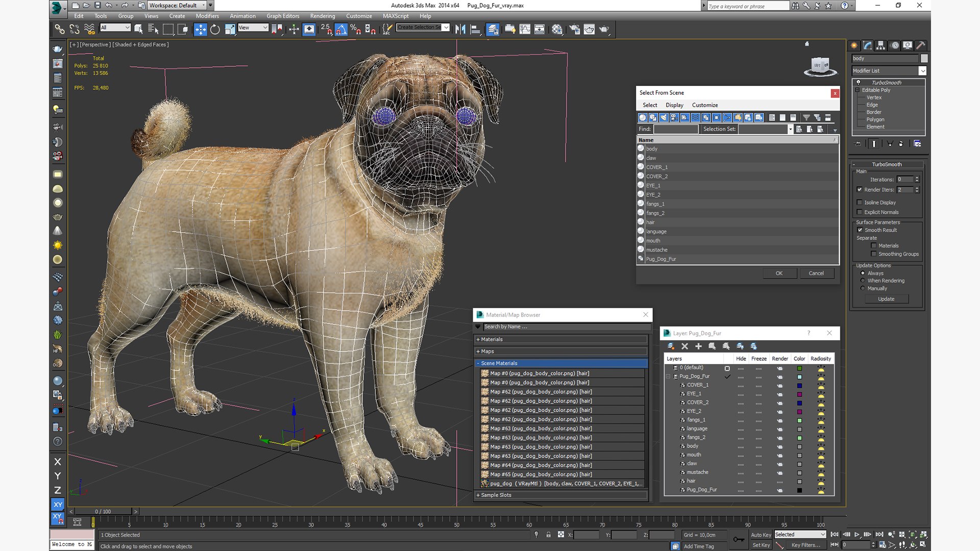
Task: Toggle the Render Iters checkbox
Action: [860, 190]
